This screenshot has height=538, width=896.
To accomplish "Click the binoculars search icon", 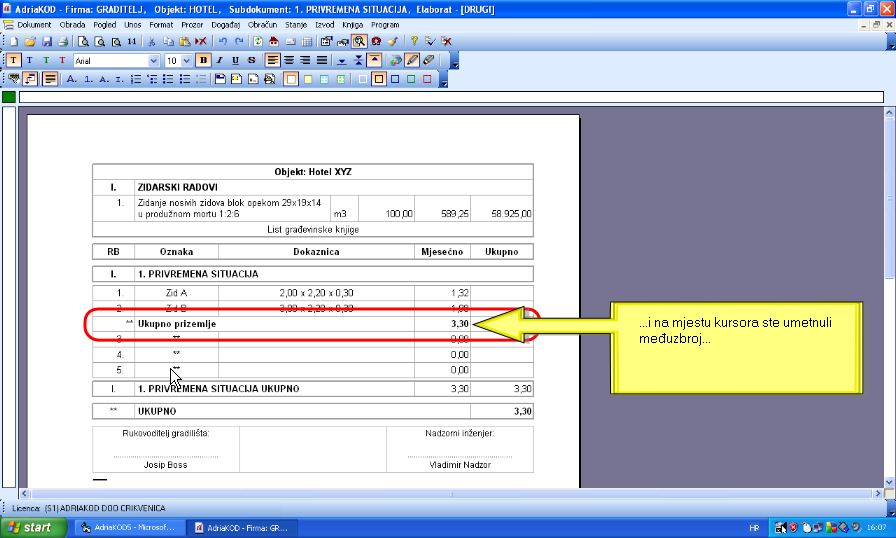I will point(342,41).
